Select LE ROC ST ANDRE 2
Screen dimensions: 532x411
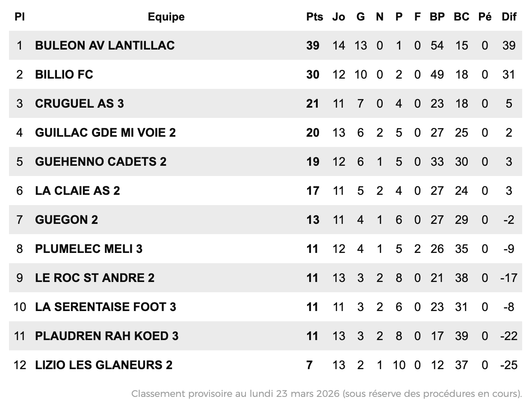tap(95, 278)
